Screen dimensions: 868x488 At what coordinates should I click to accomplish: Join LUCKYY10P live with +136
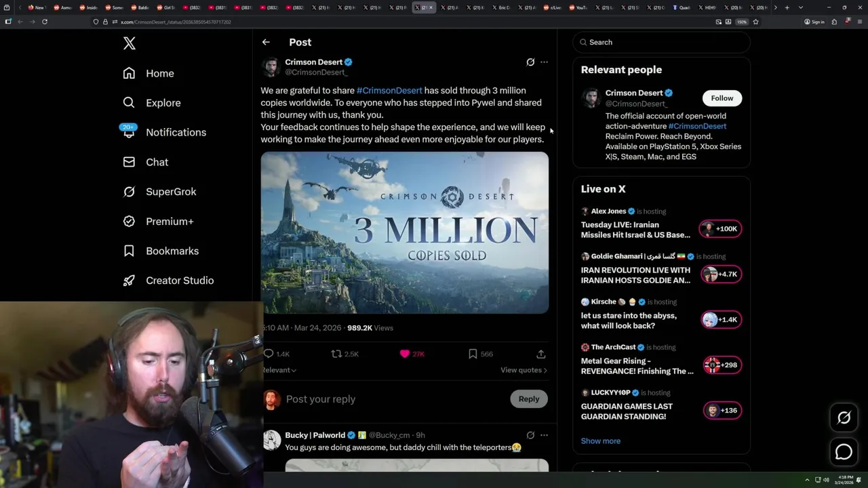point(721,411)
